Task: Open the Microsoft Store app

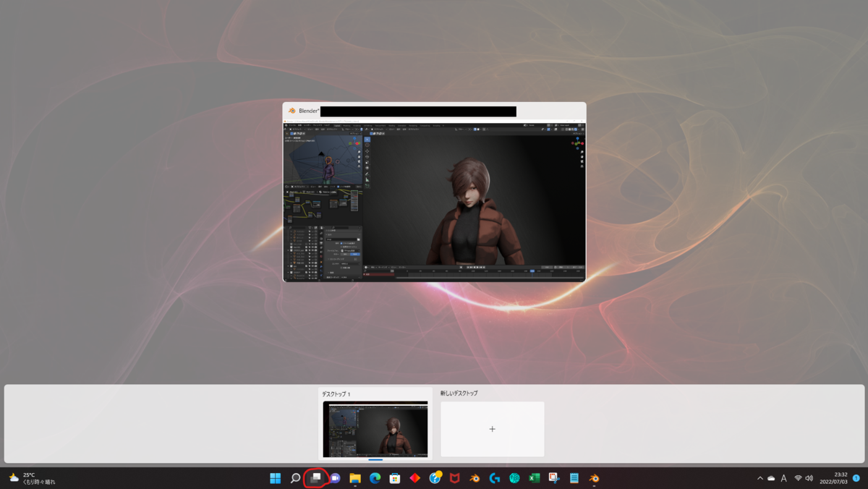Action: click(395, 478)
